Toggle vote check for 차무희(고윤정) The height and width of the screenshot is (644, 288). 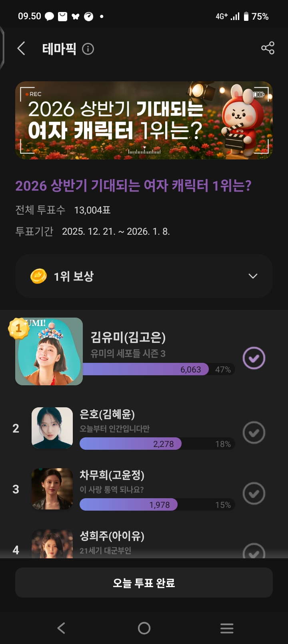[254, 493]
